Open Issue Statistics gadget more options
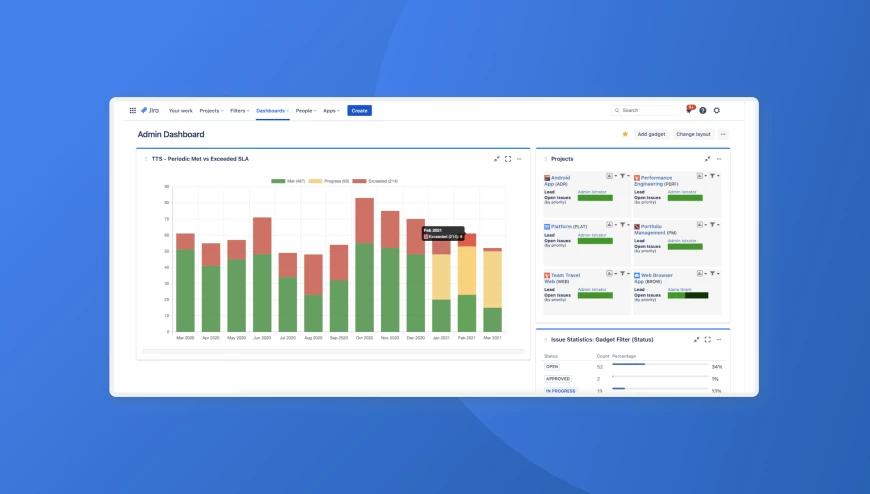 [x=719, y=340]
